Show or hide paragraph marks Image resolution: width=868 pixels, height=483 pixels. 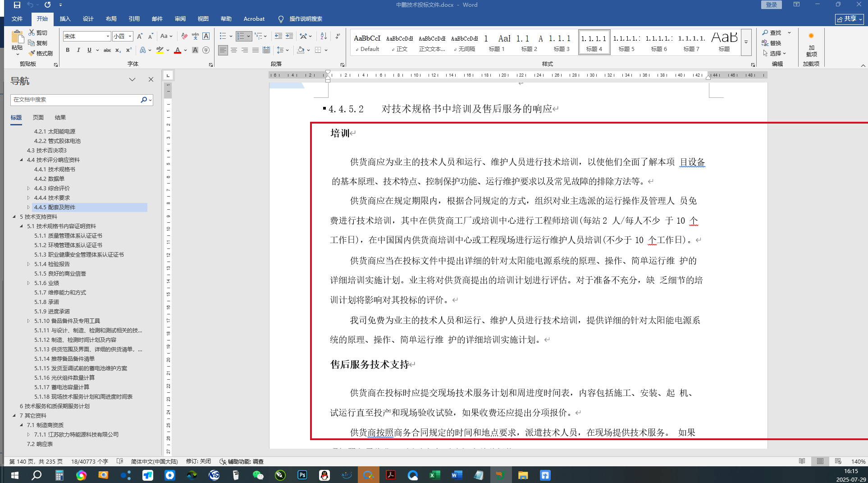pyautogui.click(x=338, y=36)
